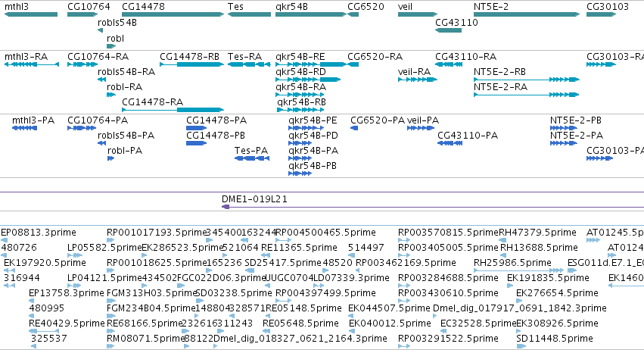Click the CG6520-PA protein label
644x350 pixels.
click(378, 120)
